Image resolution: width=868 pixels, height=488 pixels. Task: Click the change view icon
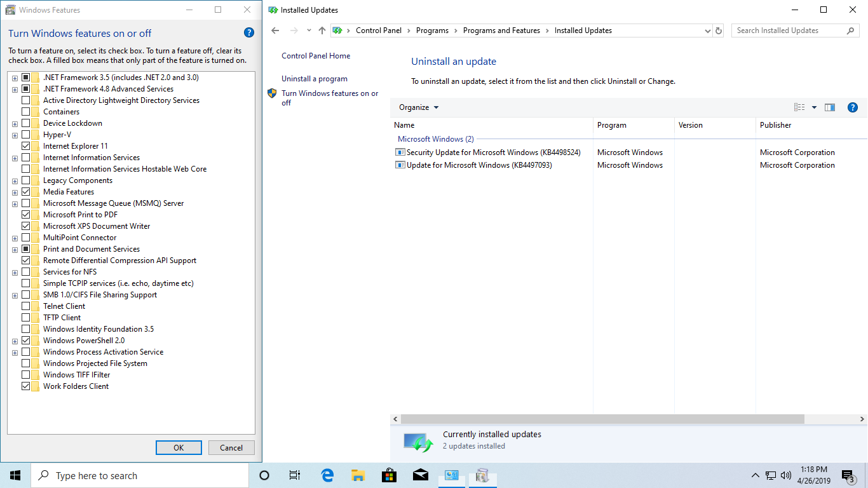tap(799, 107)
